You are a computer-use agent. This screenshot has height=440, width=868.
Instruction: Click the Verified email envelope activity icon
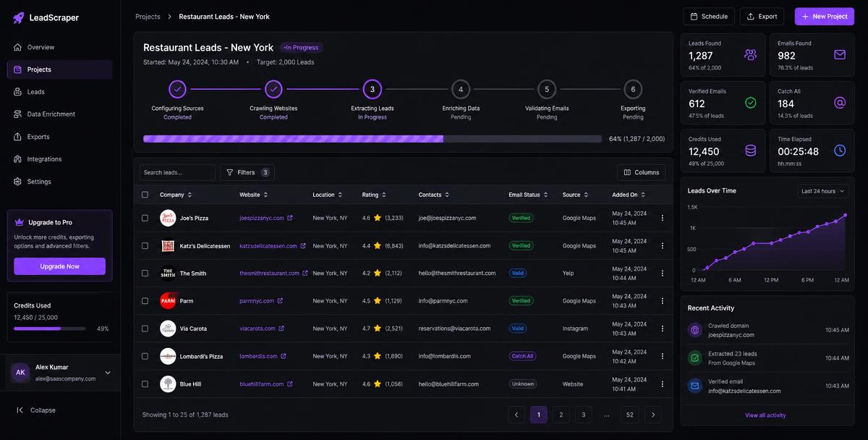point(695,386)
